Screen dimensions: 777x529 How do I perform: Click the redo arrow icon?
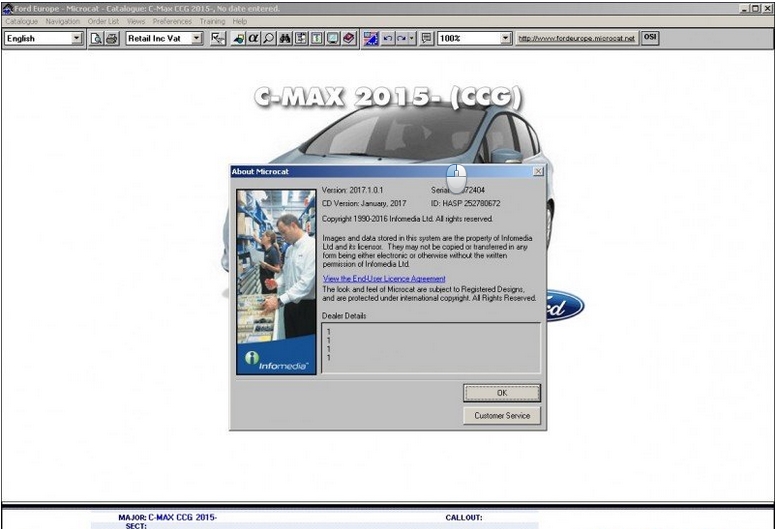click(x=401, y=38)
